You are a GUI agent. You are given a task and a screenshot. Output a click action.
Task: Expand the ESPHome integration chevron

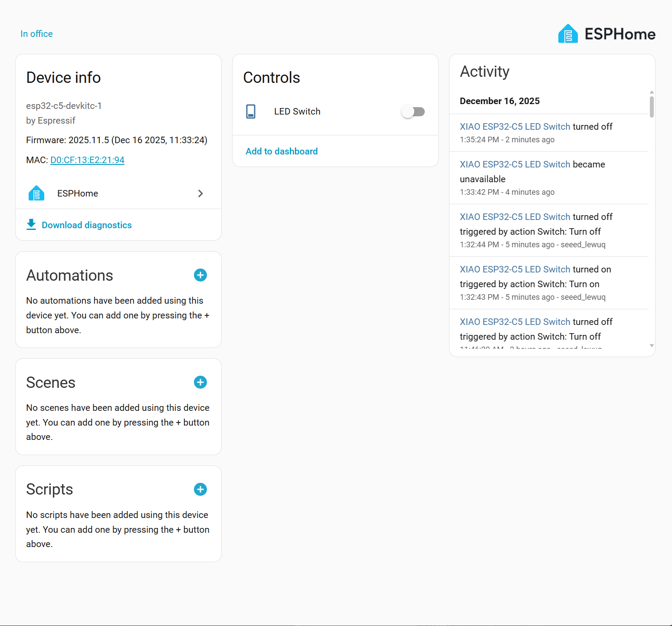200,193
